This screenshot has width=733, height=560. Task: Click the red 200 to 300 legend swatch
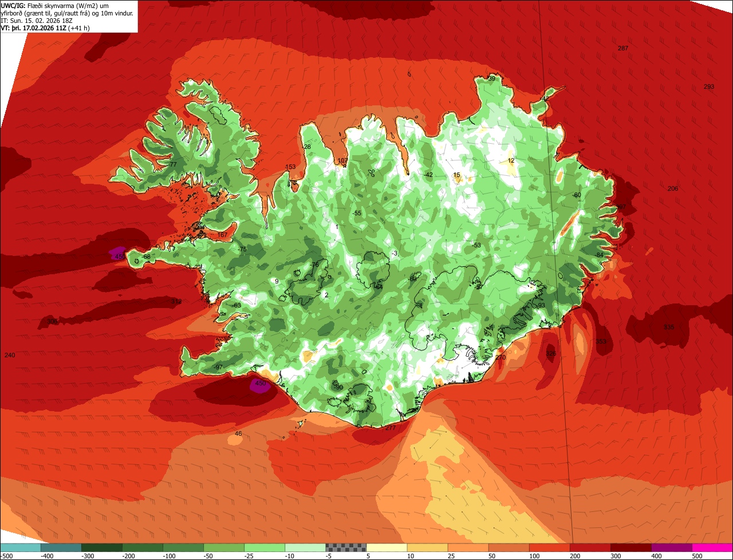coord(590,547)
